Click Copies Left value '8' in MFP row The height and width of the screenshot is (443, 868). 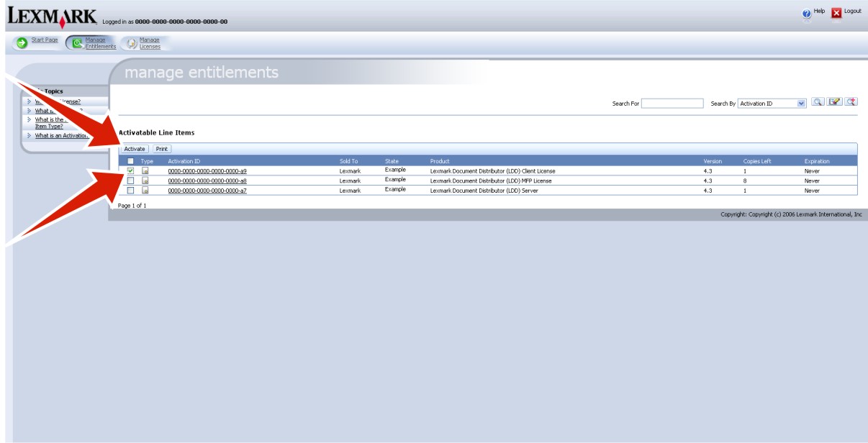[x=745, y=181]
